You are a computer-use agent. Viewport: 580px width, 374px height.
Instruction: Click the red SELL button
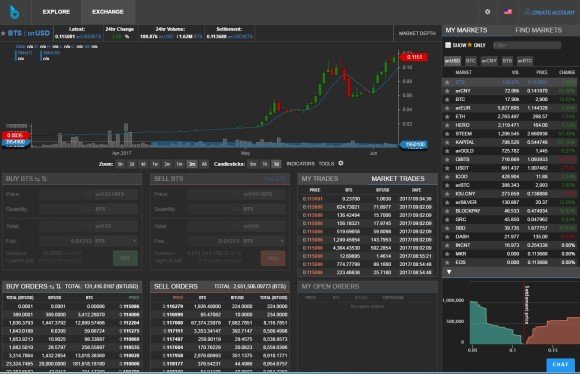273,258
